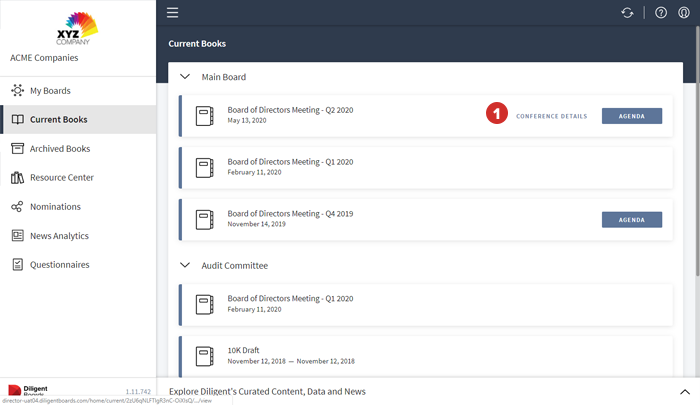Open Conference Details for Q2 2020 meeting
The image size is (700, 405).
coord(552,116)
